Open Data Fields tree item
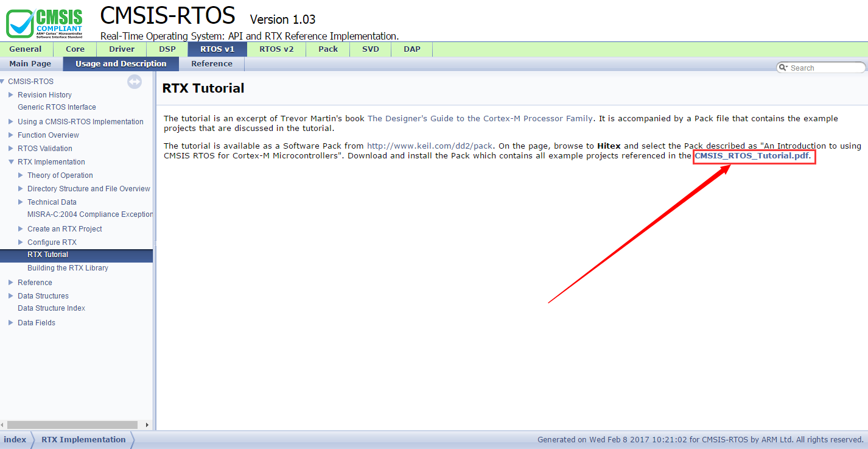Image resolution: width=868 pixels, height=449 pixels. (x=37, y=323)
